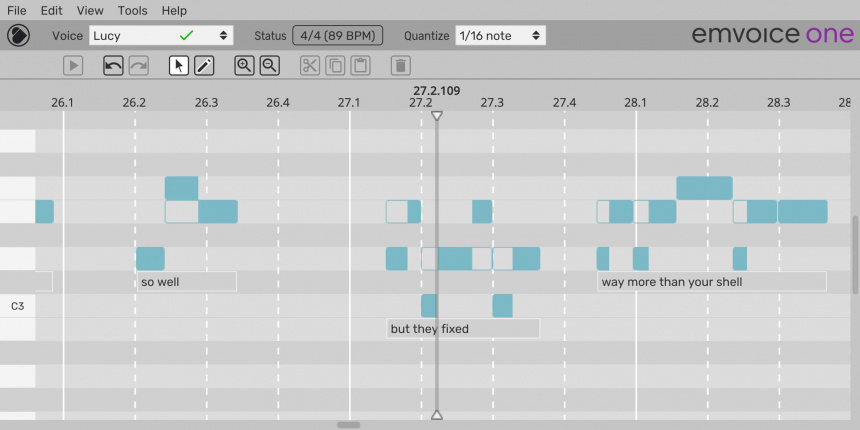Open the Help menu
This screenshot has height=430, width=860.
click(174, 10)
